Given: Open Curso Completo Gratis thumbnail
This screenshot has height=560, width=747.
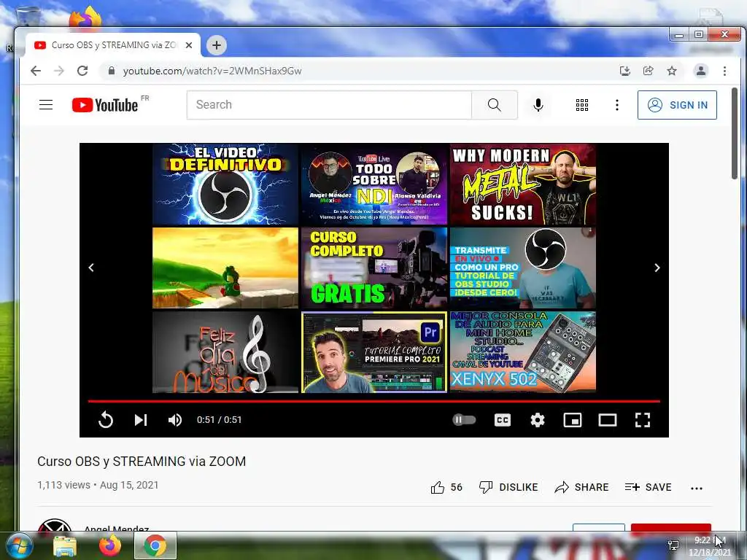Looking at the screenshot, I should tap(374, 268).
